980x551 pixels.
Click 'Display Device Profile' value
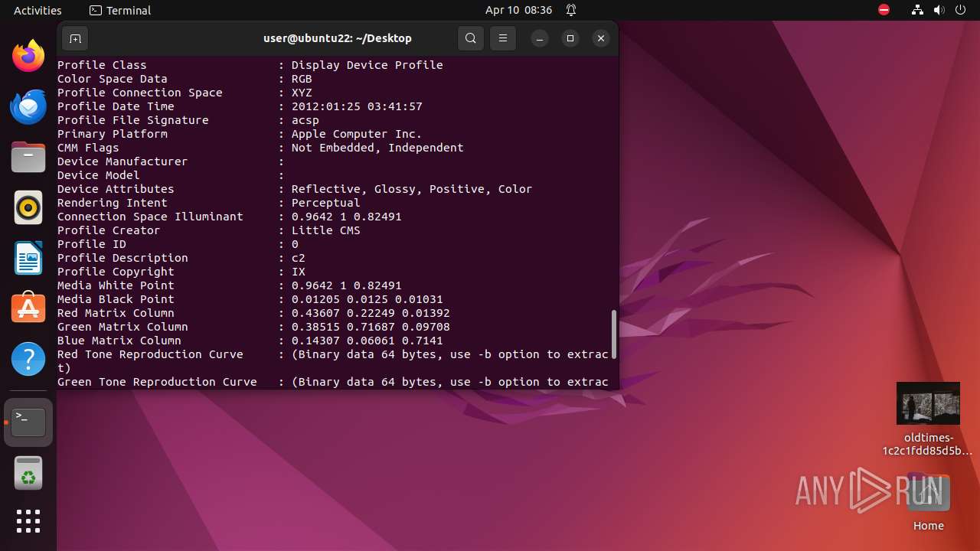[x=367, y=65]
